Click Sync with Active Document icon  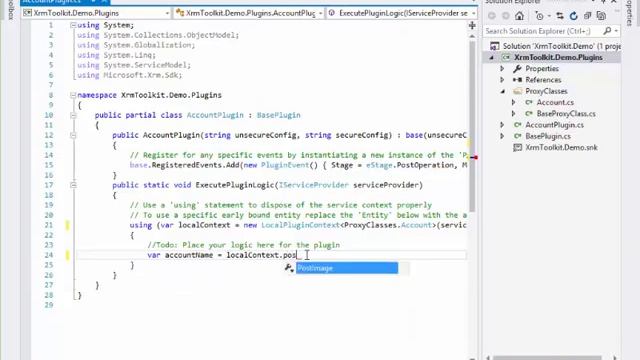560,16
